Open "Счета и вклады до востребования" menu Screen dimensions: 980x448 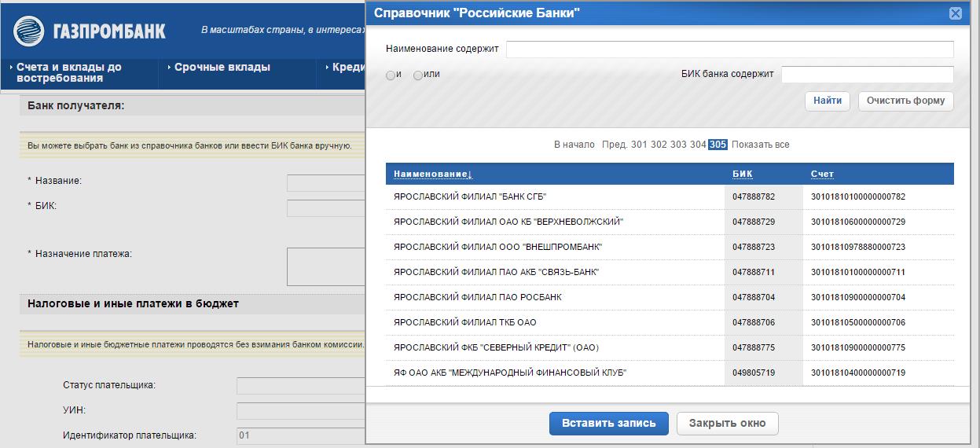(x=69, y=72)
